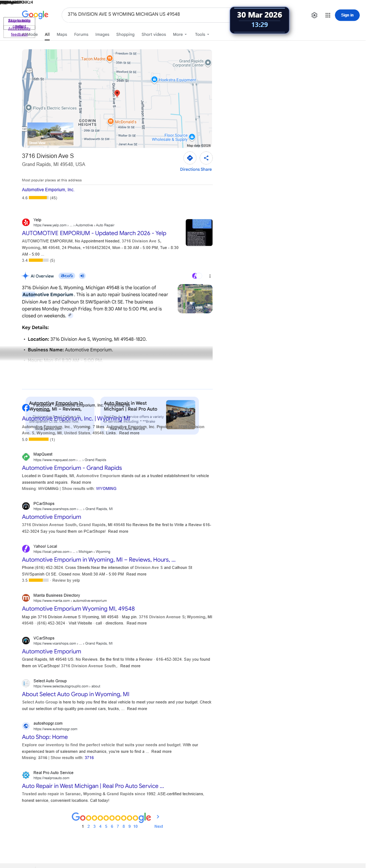This screenshot has height=868, width=370.
Task: Toggle the AI Overview labs switch
Action: [197, 276]
